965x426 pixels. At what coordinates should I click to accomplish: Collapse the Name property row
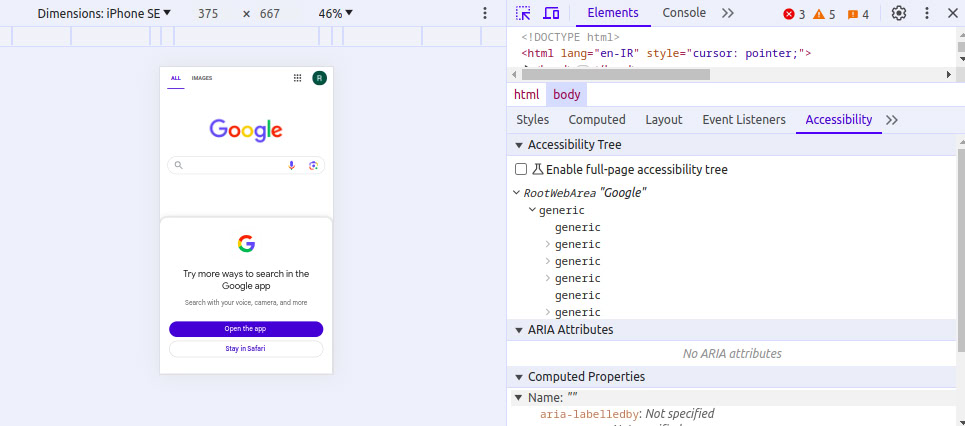[518, 398]
